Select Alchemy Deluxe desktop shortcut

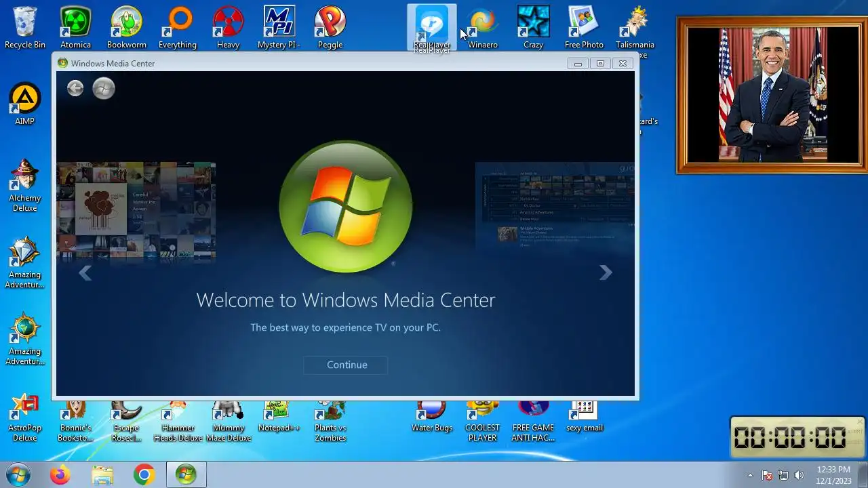point(25,186)
